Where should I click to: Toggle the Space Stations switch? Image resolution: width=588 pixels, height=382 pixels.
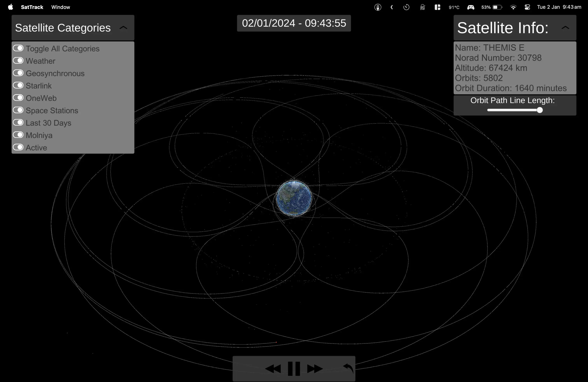18,110
